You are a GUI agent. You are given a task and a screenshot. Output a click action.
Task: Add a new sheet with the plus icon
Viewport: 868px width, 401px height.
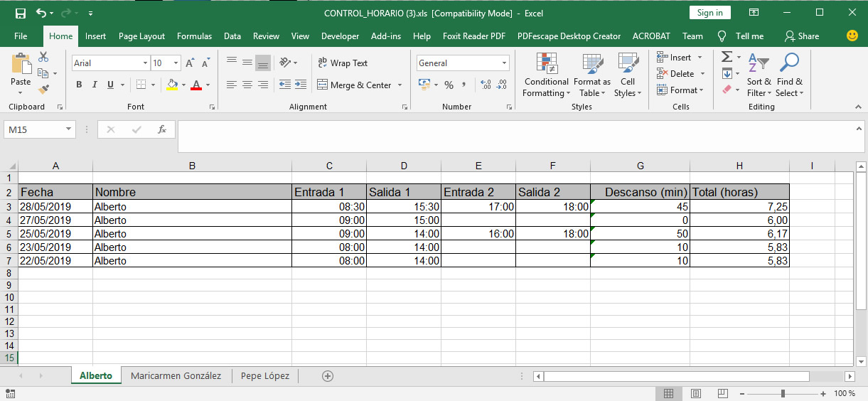[328, 375]
